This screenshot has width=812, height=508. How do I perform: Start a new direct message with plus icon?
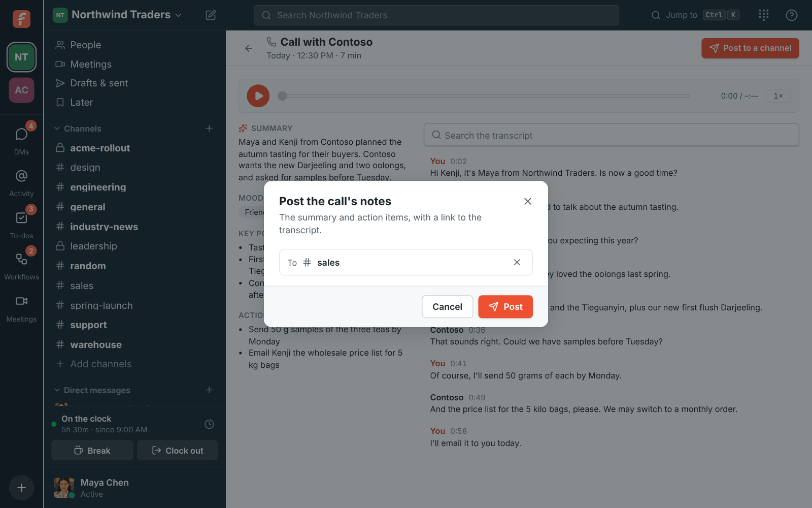point(209,390)
